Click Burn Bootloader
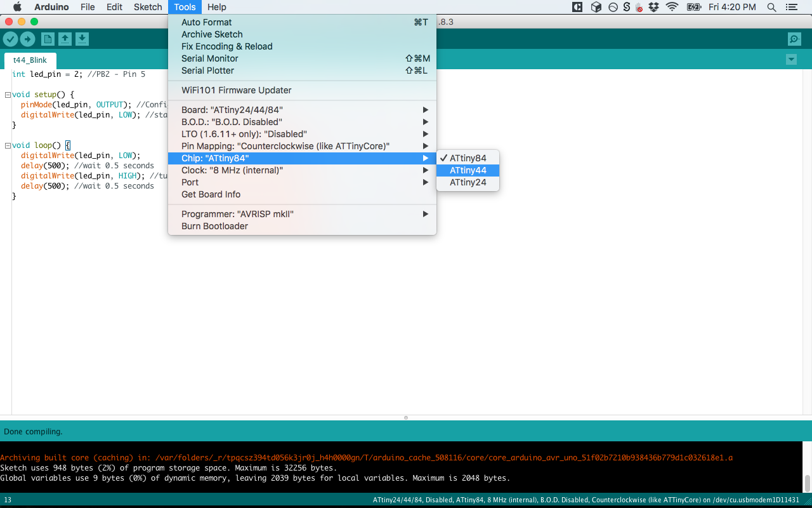This screenshot has width=812, height=508. (302, 226)
